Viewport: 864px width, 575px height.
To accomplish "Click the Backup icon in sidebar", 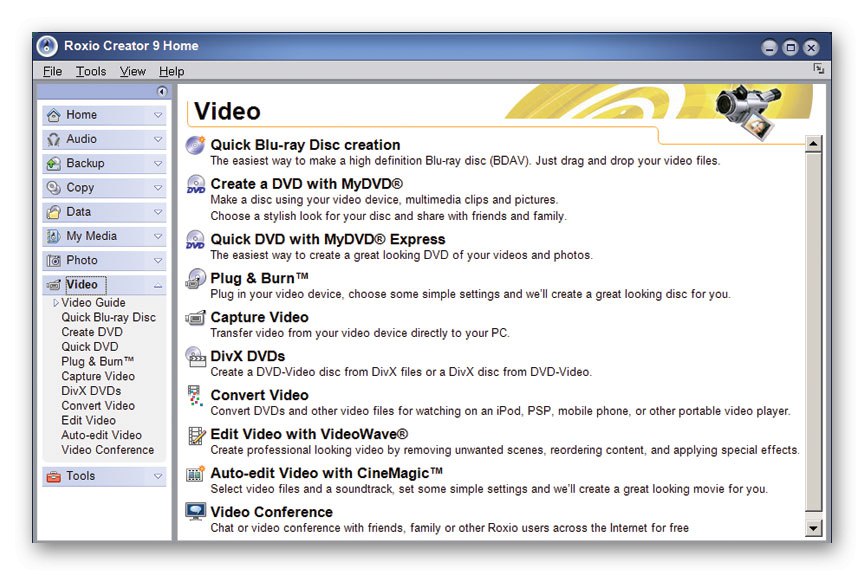I will coord(53,164).
